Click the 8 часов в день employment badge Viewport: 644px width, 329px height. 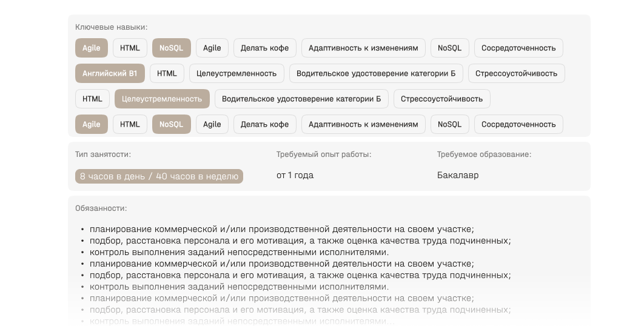159,176
